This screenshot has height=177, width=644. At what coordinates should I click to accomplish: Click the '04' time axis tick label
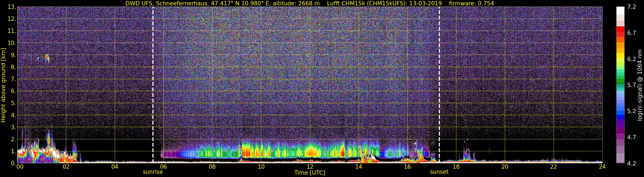coord(115,167)
